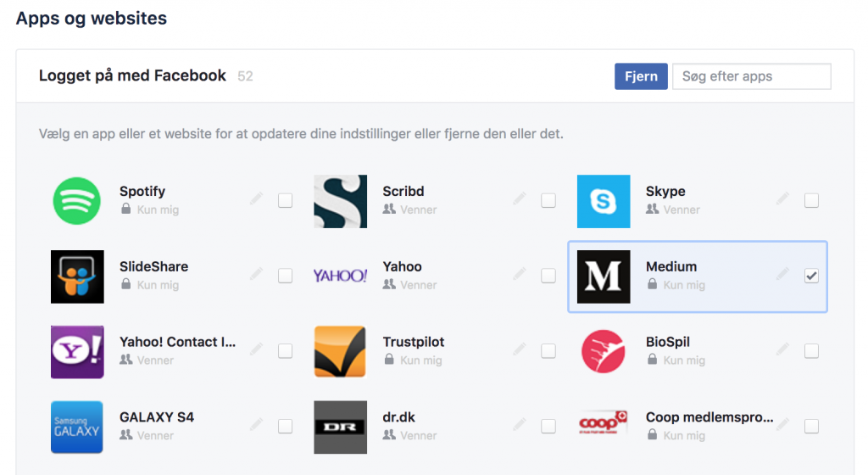Open the SlideShare app icon
The width and height of the screenshot is (868, 475).
(x=77, y=277)
